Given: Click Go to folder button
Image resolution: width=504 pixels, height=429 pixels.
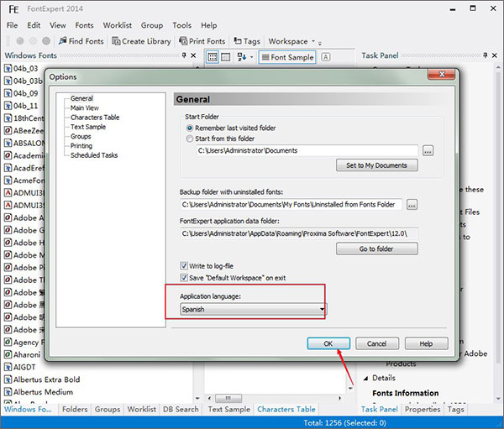Looking at the screenshot, I should coord(377,249).
